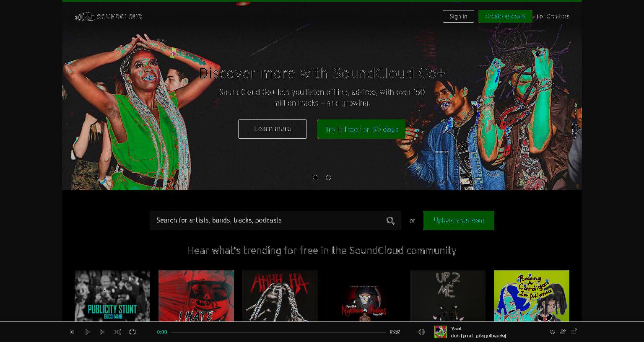
Task: Click elapsed time 0:00 in player
Action: coord(162,332)
